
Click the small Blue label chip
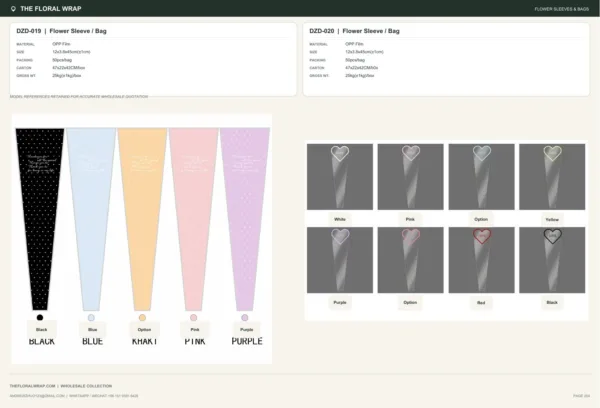[93, 330]
